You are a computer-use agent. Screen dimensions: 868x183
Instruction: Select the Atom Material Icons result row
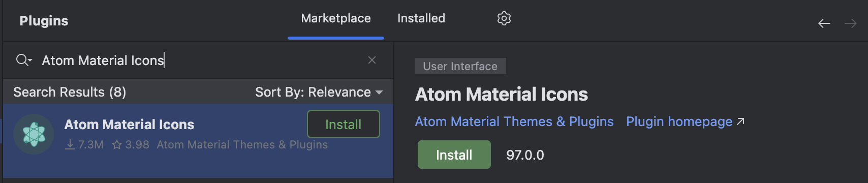click(x=198, y=141)
